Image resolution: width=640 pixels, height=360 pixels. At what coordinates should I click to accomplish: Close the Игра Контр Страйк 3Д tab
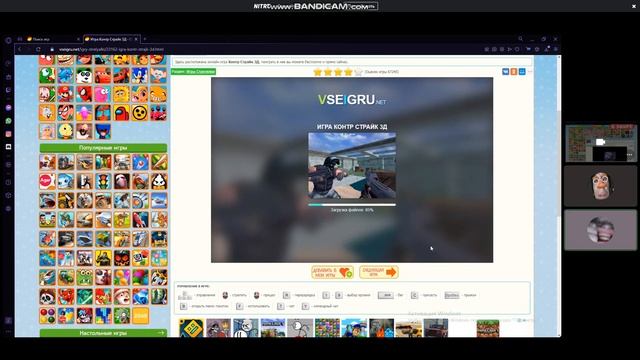tap(136, 39)
